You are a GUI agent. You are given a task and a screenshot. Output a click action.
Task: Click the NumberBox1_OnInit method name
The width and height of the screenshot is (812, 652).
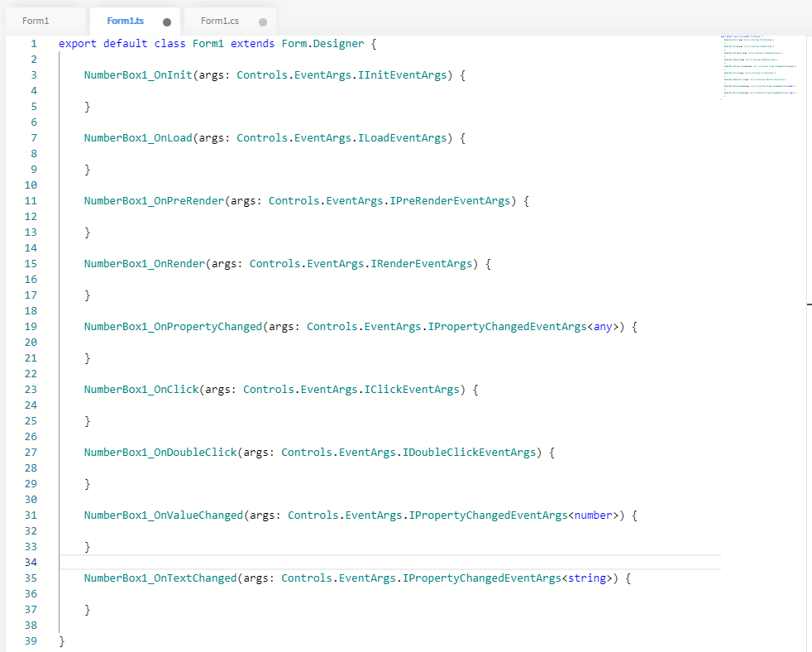click(138, 75)
